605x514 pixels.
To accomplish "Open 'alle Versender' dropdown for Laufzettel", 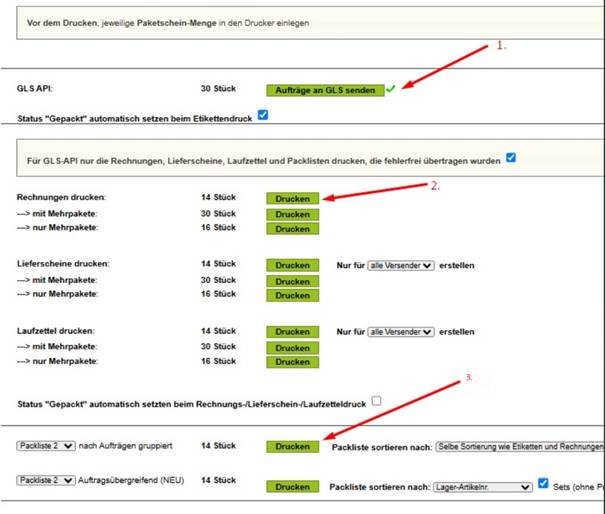I will 400,331.
